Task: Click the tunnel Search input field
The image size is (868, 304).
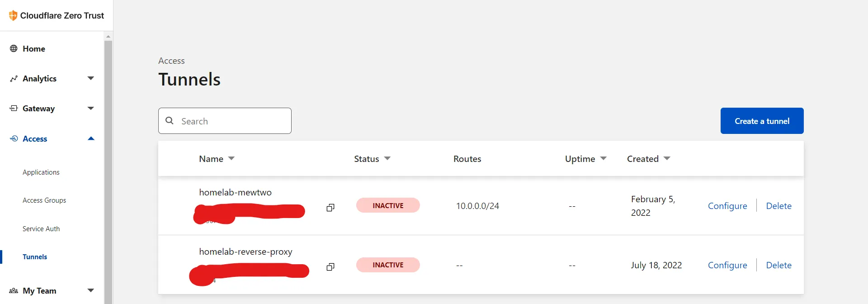Action: click(231, 121)
